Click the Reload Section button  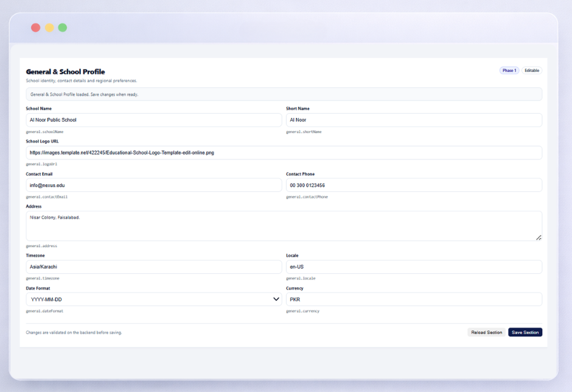(x=486, y=332)
